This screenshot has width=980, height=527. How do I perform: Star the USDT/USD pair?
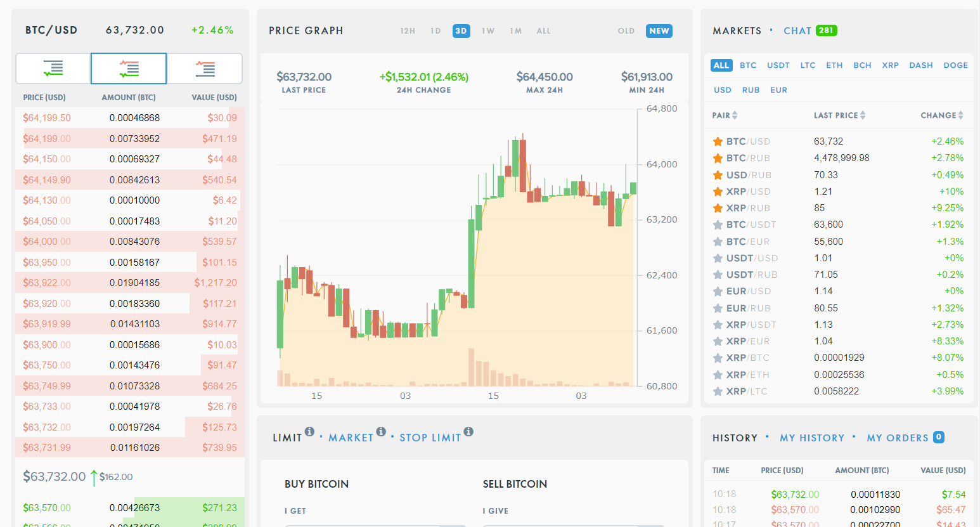[718, 258]
